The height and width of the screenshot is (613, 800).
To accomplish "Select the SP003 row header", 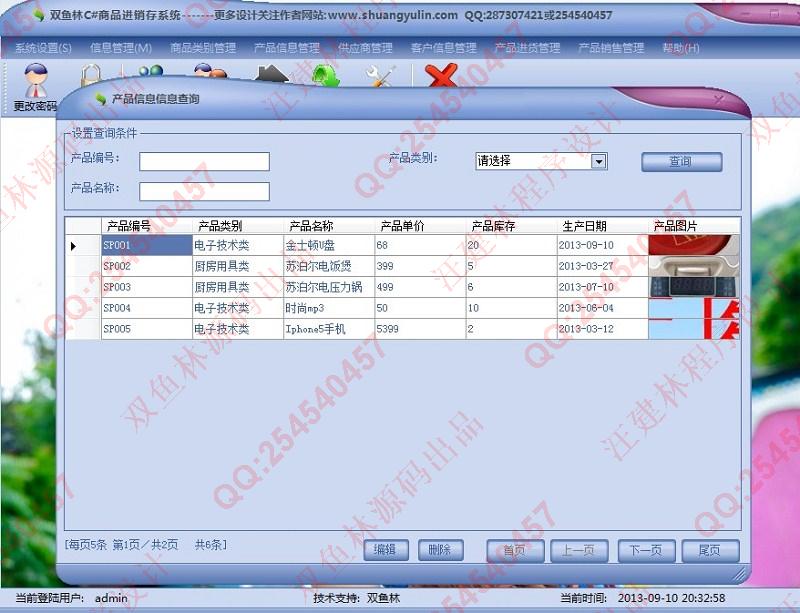I will click(83, 287).
